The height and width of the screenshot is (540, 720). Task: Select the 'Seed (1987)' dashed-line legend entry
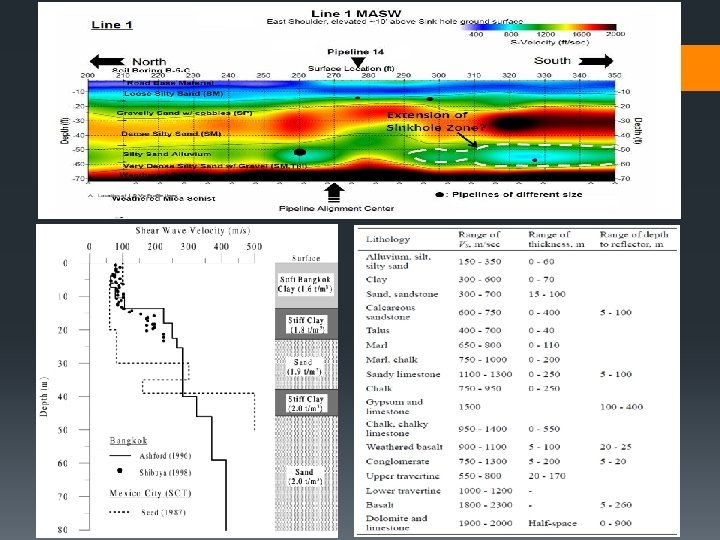pos(148,512)
